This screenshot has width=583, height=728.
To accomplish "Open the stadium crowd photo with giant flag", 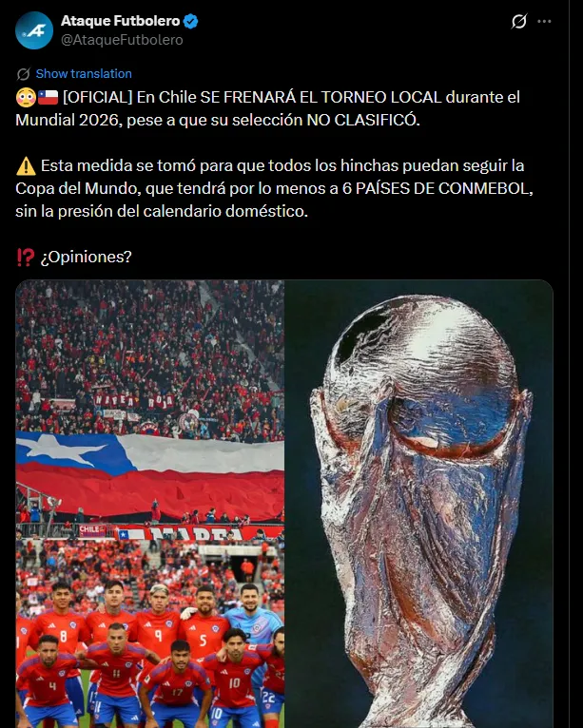I will coord(149,409).
